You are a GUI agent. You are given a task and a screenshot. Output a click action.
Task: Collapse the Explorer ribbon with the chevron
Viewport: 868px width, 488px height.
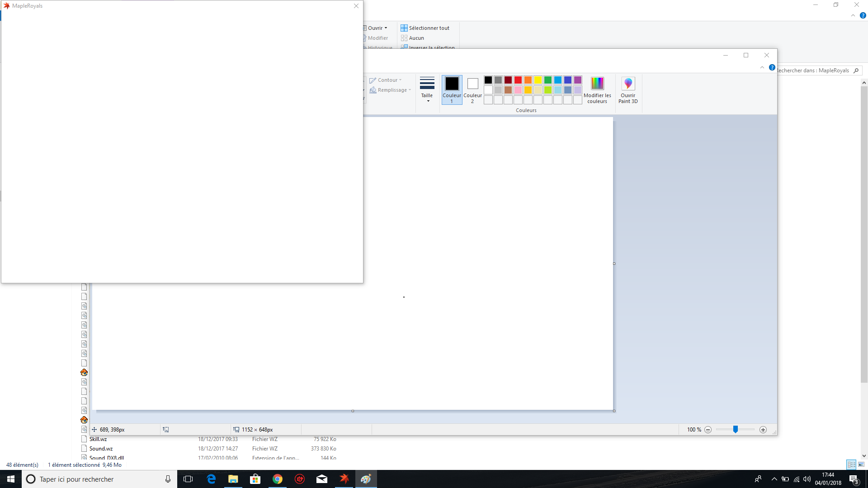853,15
